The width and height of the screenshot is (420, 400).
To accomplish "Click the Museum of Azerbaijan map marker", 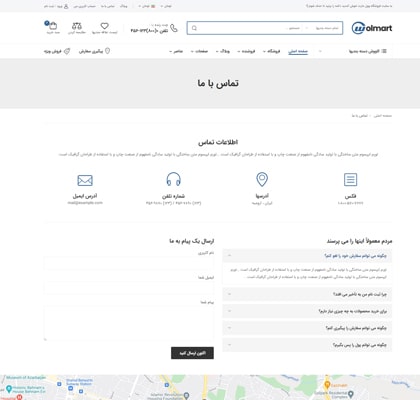I will [x=9, y=389].
